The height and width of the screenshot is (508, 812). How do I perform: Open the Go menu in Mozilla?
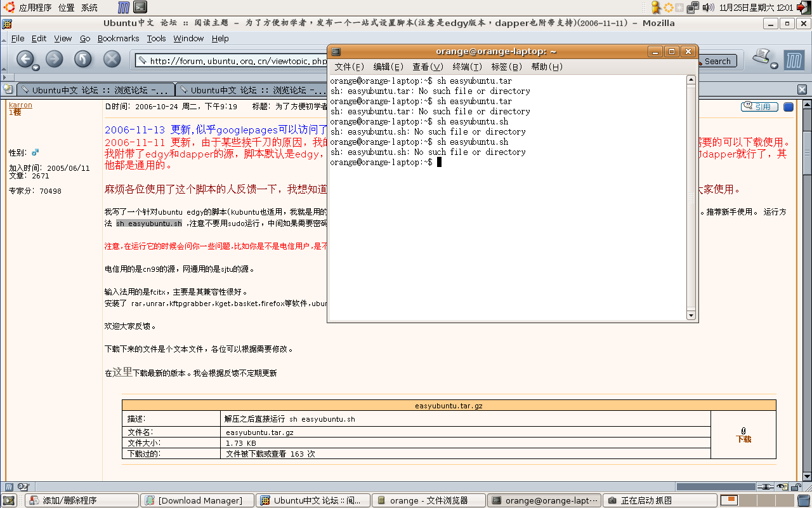pyautogui.click(x=85, y=38)
